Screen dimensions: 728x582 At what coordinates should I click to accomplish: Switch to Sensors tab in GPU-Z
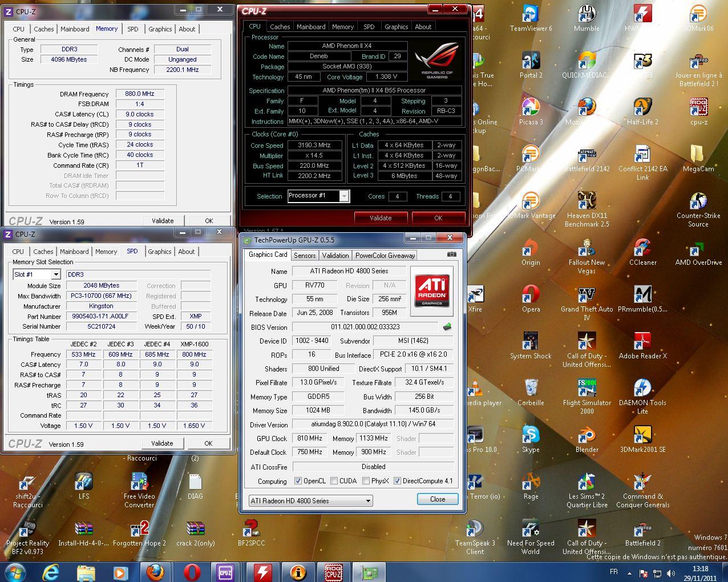pos(305,255)
